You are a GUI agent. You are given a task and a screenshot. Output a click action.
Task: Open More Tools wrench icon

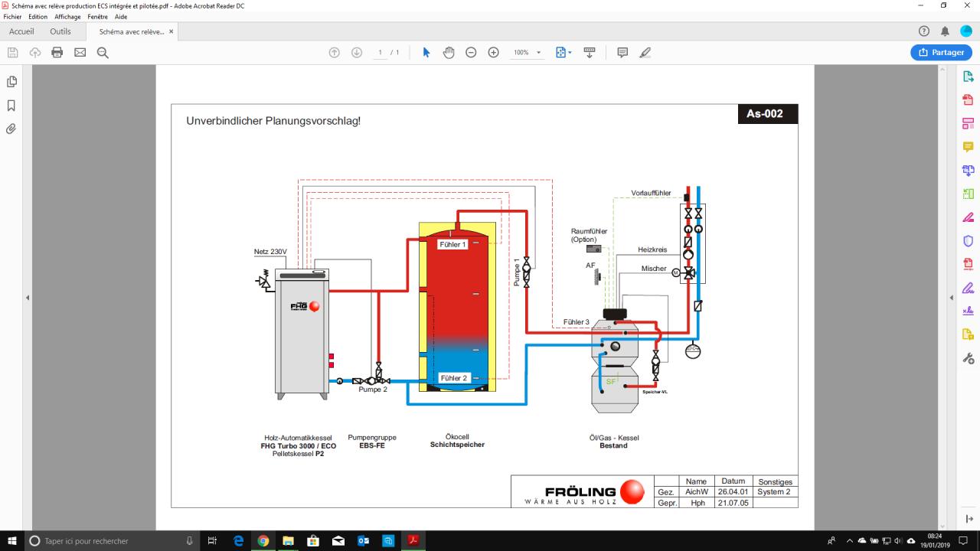[968, 358]
